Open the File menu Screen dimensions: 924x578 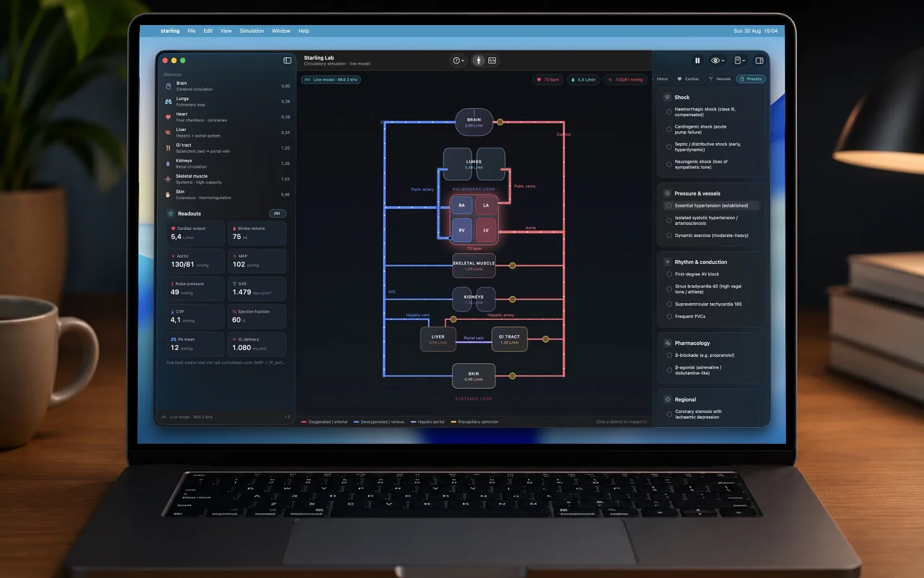point(191,31)
